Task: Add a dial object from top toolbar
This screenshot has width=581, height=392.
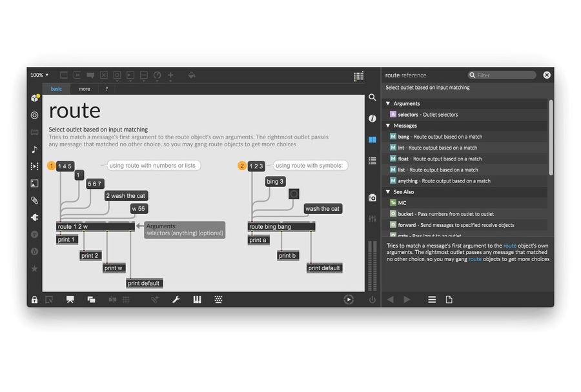Action: tap(157, 75)
